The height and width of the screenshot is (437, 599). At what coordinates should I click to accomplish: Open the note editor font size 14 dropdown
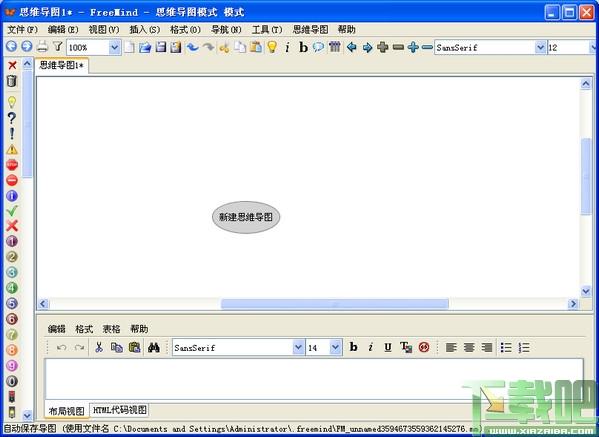point(335,348)
